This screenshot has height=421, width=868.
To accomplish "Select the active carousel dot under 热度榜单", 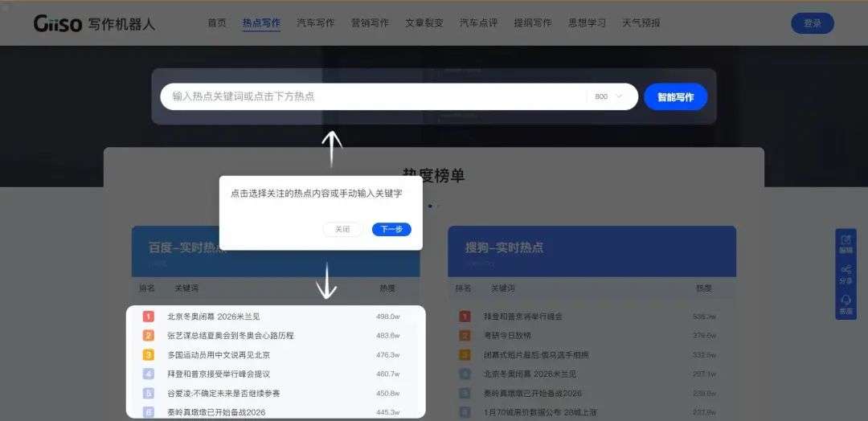I will tap(430, 206).
